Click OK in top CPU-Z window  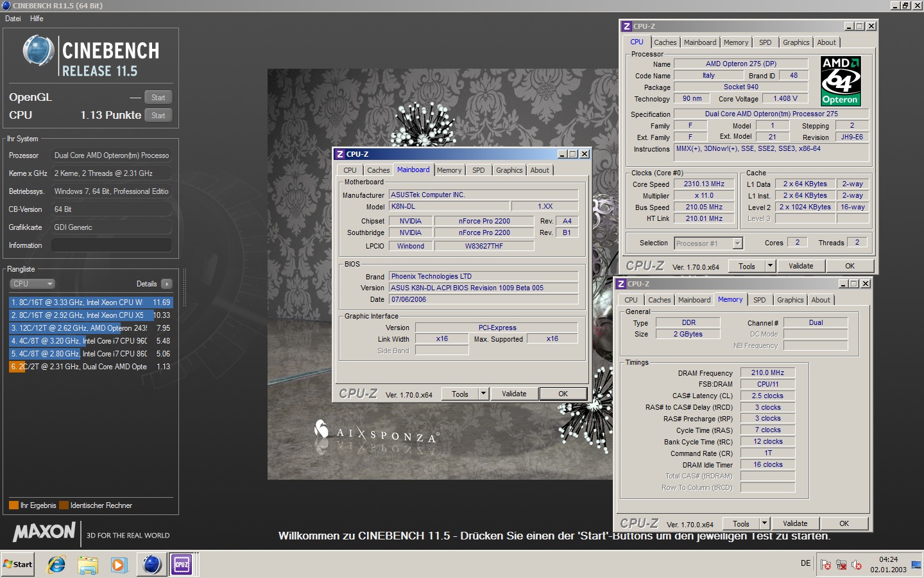point(850,267)
